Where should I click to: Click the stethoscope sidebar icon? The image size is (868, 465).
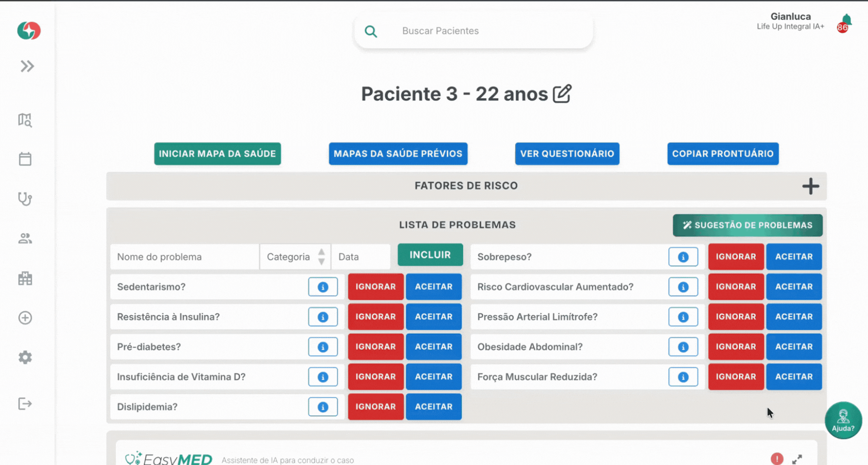pyautogui.click(x=25, y=199)
